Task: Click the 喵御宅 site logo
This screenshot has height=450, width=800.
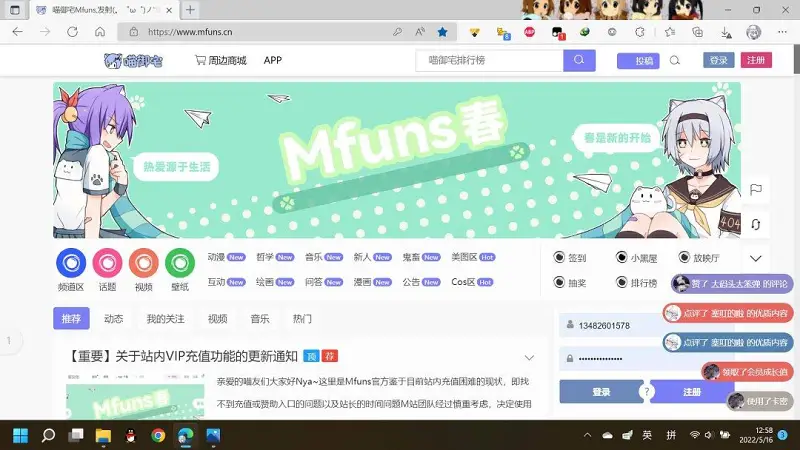Action: [x=133, y=61]
